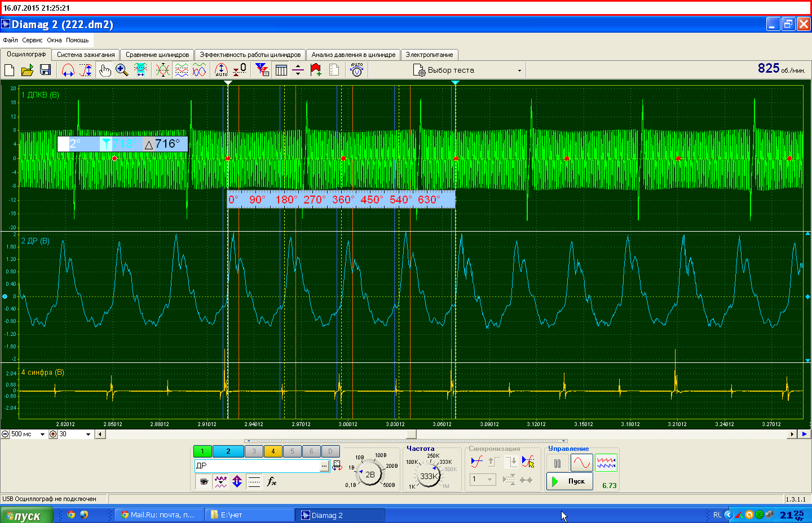The height and width of the screenshot is (523, 812).
Task: Click the sync trigger cursor icon
Action: tap(528, 462)
